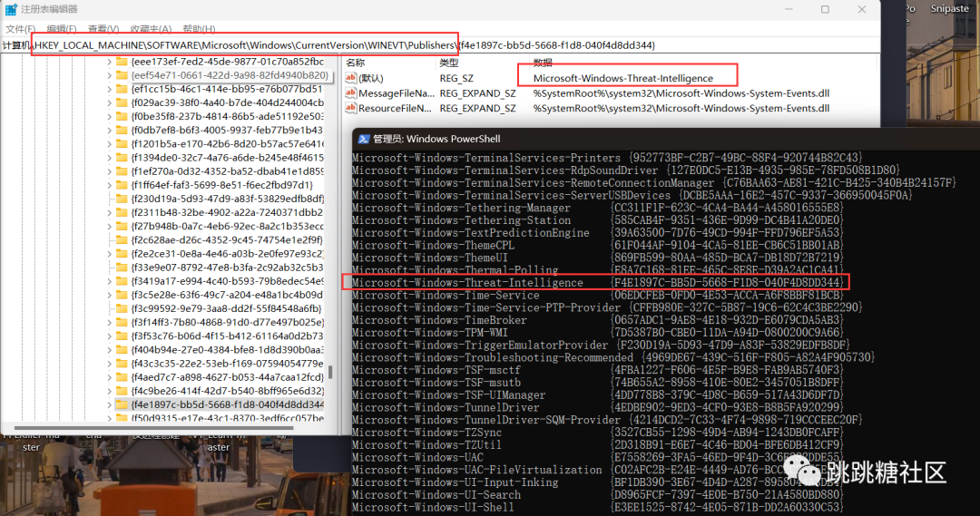Expand the {f1ff64ef-faf3-5699 key
The width and height of the screenshot is (980, 516).
pos(109,185)
